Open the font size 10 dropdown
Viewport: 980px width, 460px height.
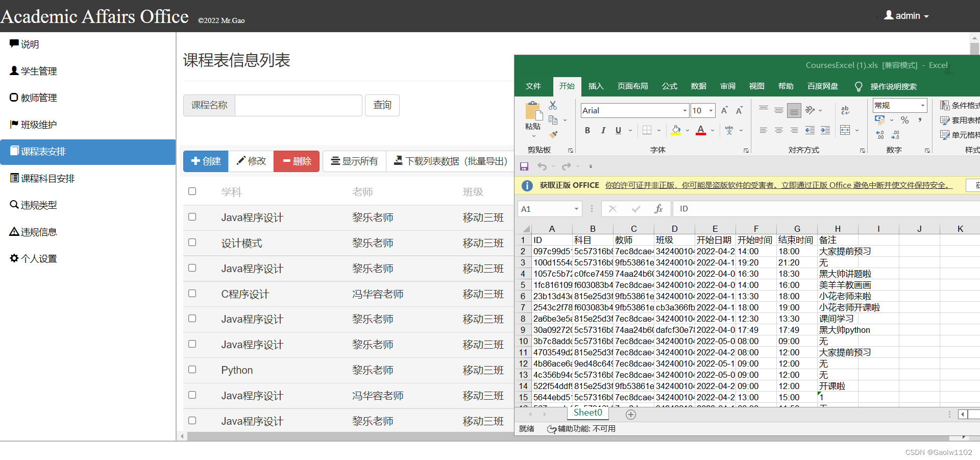(711, 111)
